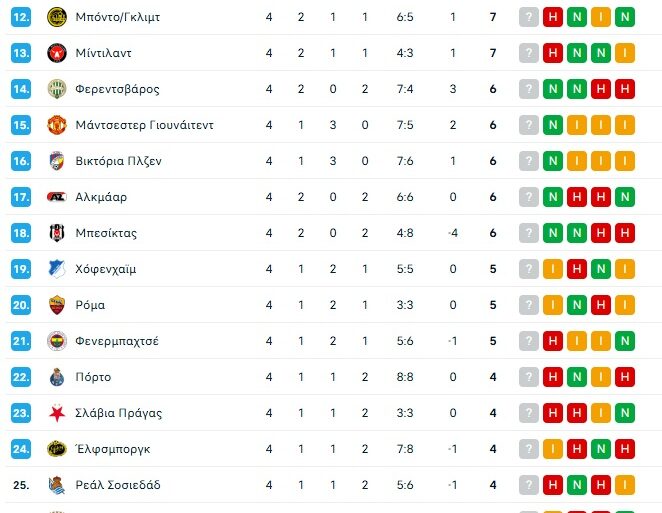Click the Roma team crest
Screen dimensions: 662x513
[x=56, y=305]
